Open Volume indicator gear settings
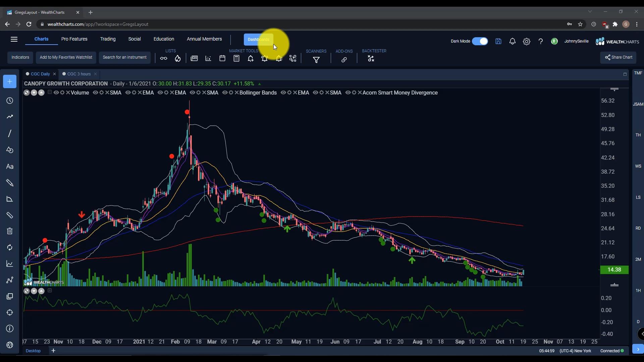 (62, 93)
